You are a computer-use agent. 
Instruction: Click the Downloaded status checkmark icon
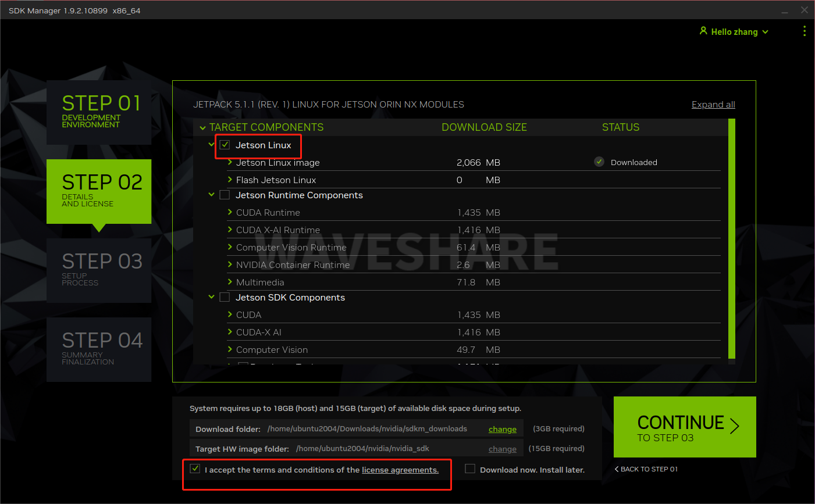point(599,162)
